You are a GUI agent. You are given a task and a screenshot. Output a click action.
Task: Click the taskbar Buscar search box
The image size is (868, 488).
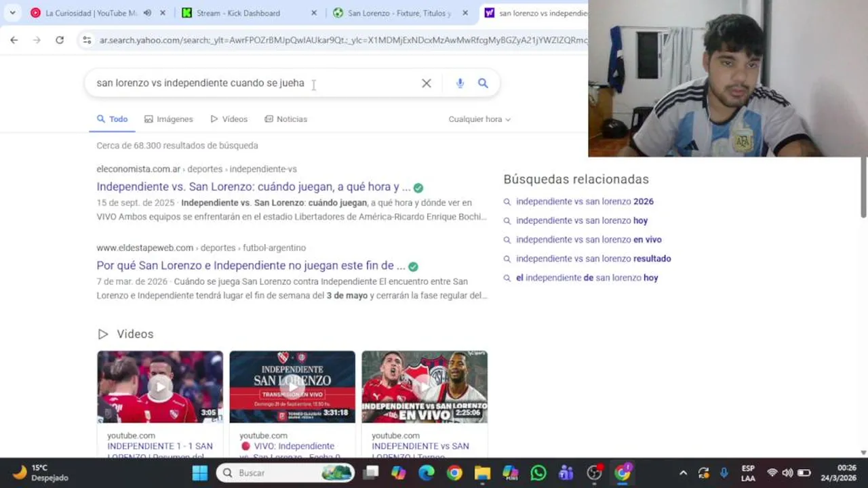pos(285,473)
